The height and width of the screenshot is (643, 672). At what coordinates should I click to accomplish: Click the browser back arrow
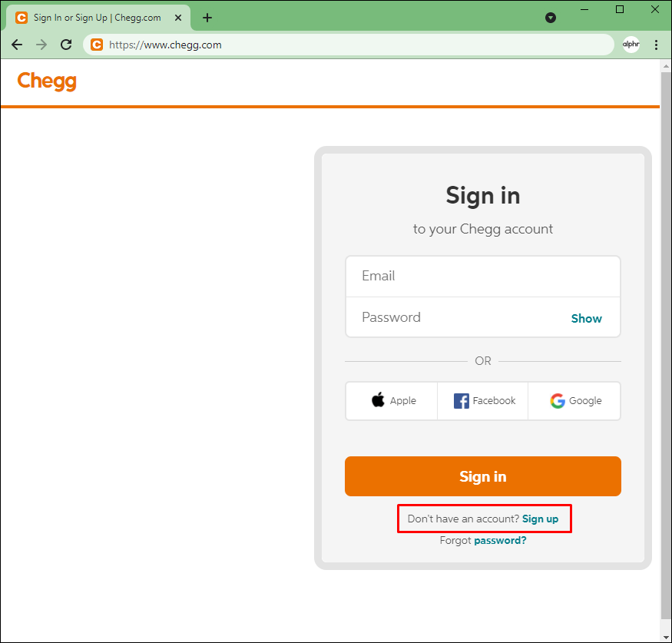point(17,45)
